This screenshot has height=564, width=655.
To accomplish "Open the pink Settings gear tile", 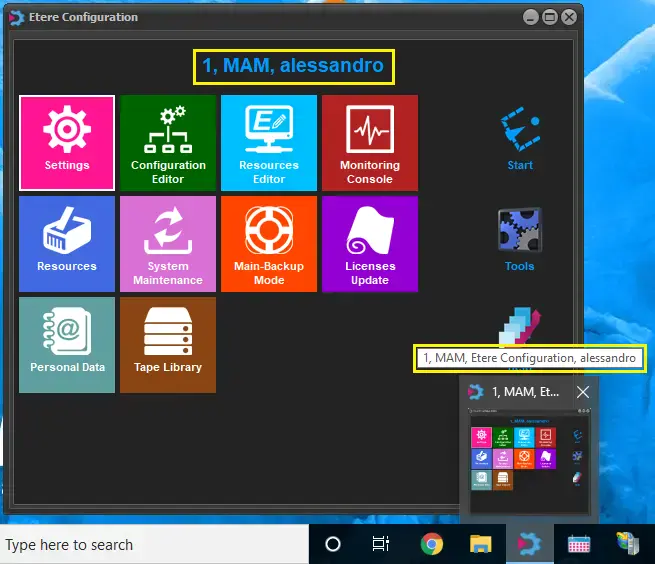I will point(67,142).
